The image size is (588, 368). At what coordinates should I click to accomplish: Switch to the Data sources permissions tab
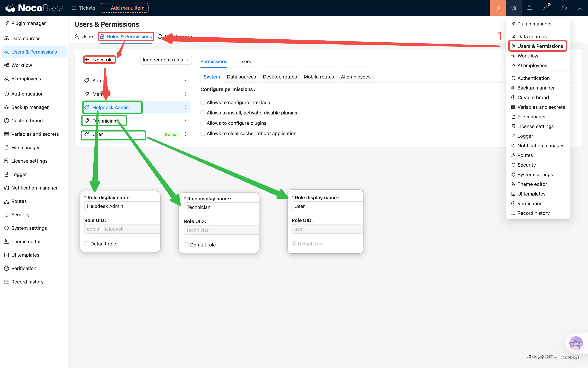point(241,77)
